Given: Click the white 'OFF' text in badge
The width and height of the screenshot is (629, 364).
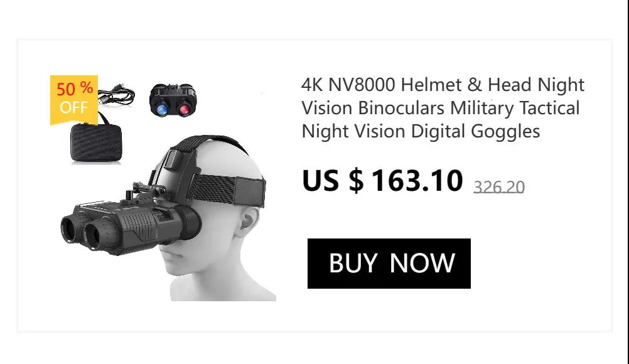Looking at the screenshot, I should coord(74,107).
